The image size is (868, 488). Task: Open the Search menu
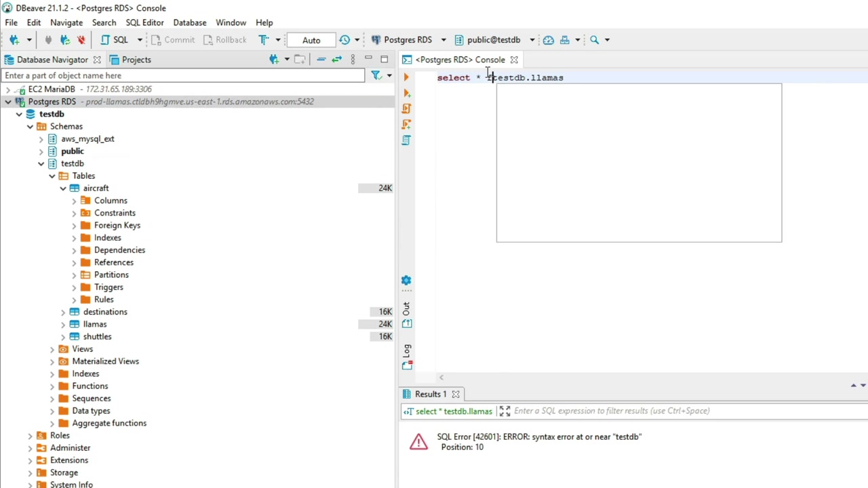coord(104,22)
